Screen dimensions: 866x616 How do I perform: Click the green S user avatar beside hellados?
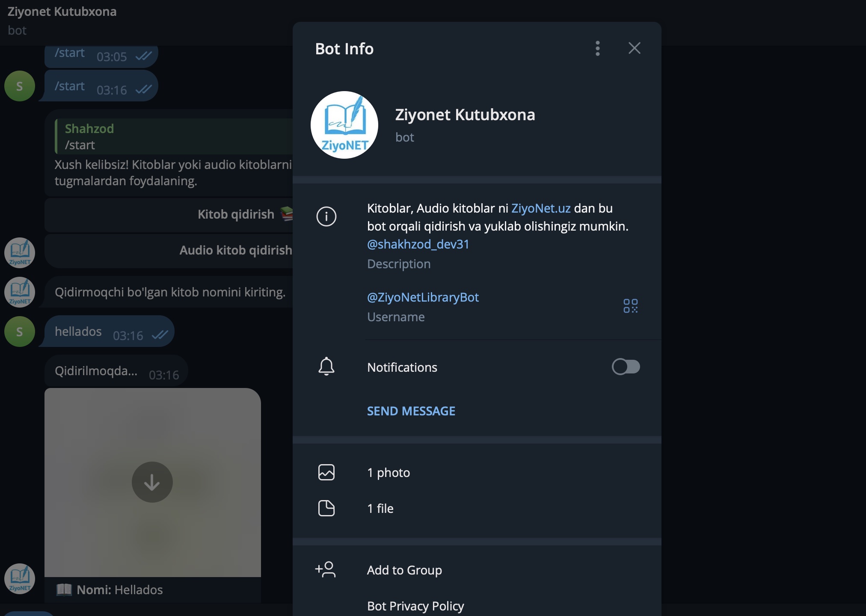coord(20,332)
